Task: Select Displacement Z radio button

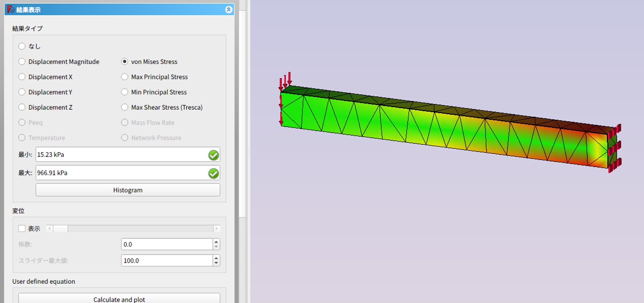Action: (x=22, y=107)
